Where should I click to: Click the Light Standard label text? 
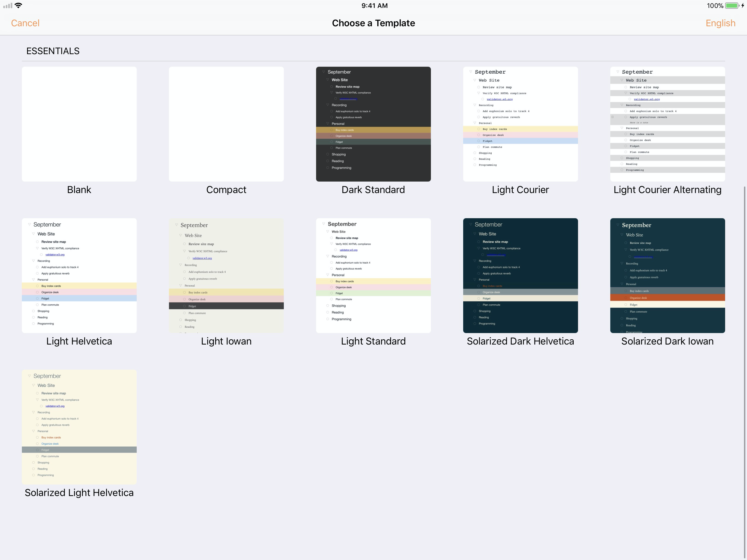click(373, 341)
